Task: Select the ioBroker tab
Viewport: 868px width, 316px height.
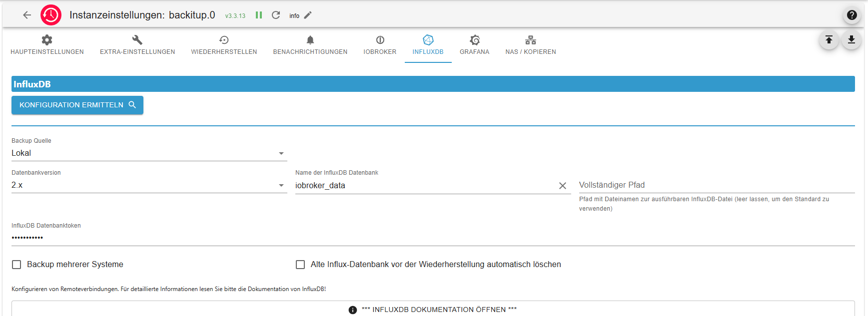Action: (x=380, y=45)
